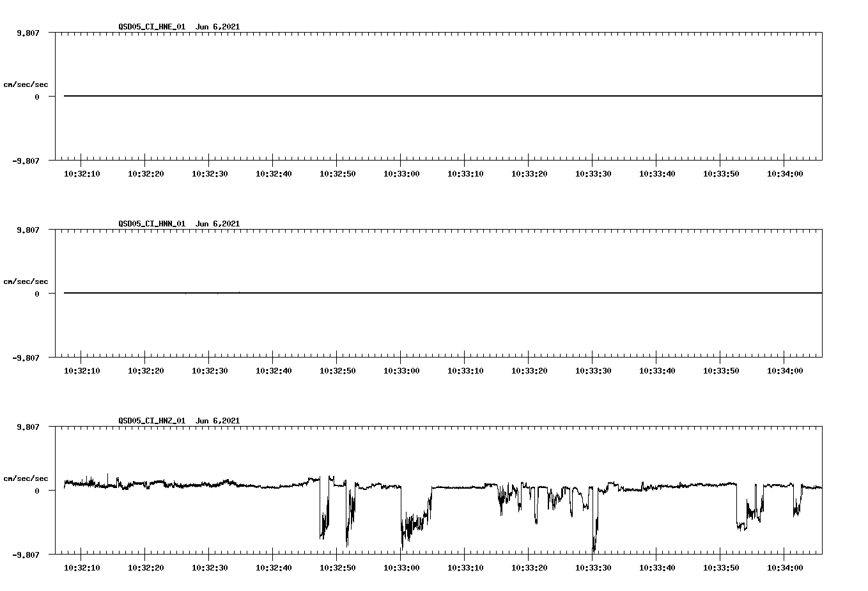Viewport: 868px width, 591px height.
Task: Click 10:33:30 time label under HNE plot
Action: point(593,174)
